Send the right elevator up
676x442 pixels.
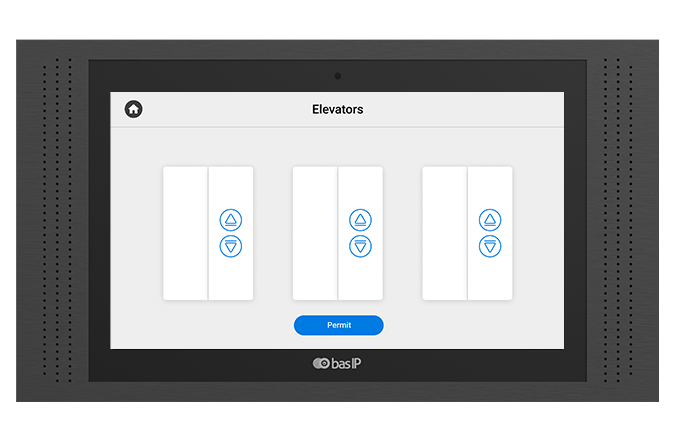click(x=490, y=220)
